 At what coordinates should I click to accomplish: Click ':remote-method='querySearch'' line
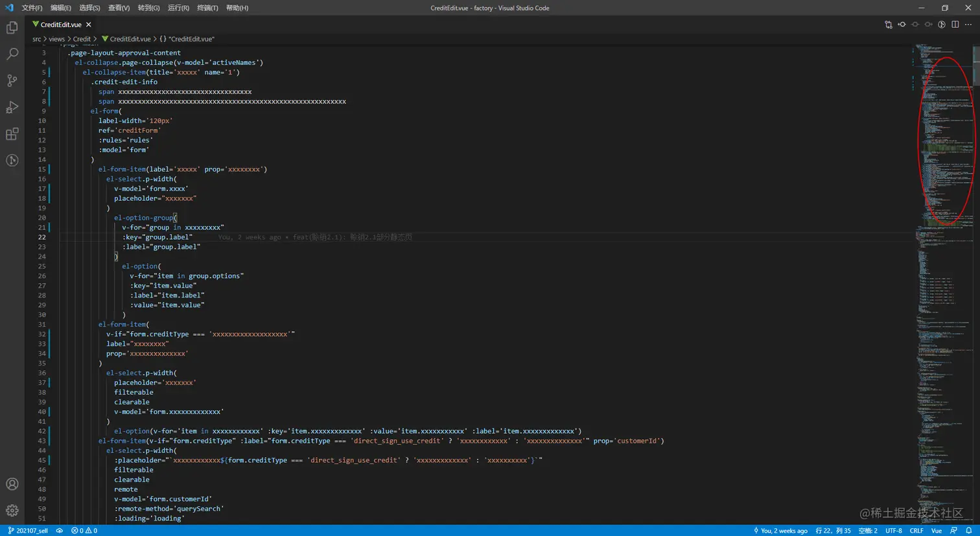click(169, 509)
